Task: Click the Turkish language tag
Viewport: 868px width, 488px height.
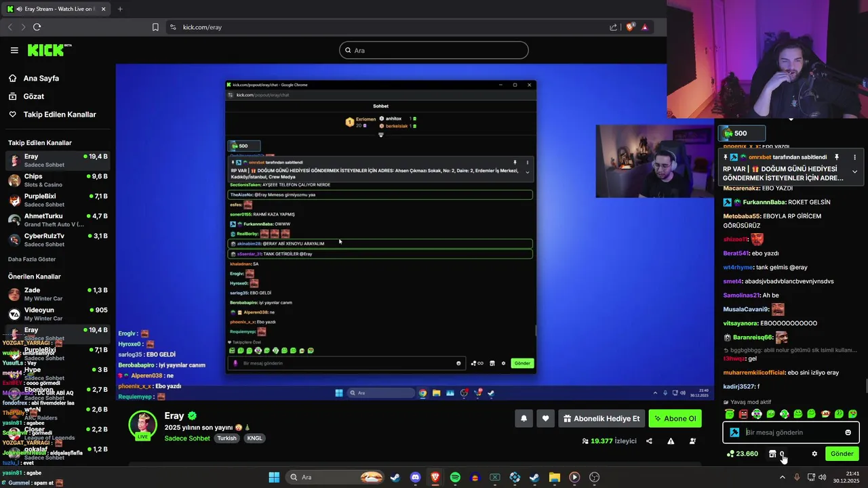Action: point(226,439)
